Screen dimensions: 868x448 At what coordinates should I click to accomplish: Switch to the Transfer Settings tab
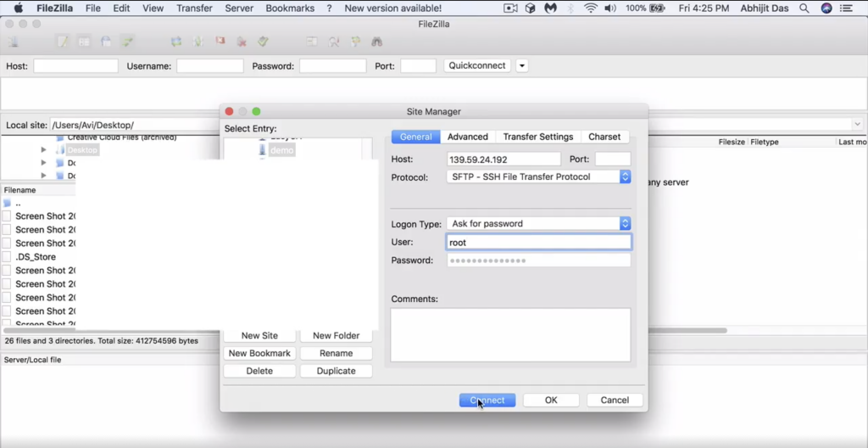[538, 137]
